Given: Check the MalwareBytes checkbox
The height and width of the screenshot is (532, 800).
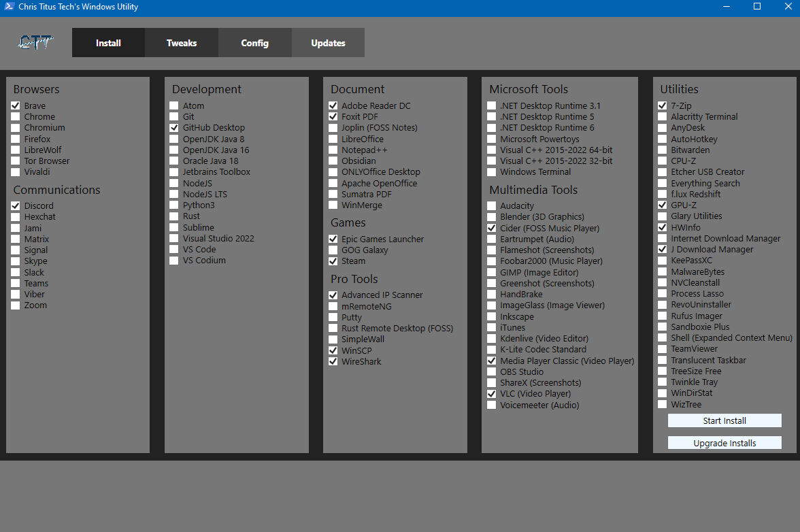Looking at the screenshot, I should tap(663, 272).
